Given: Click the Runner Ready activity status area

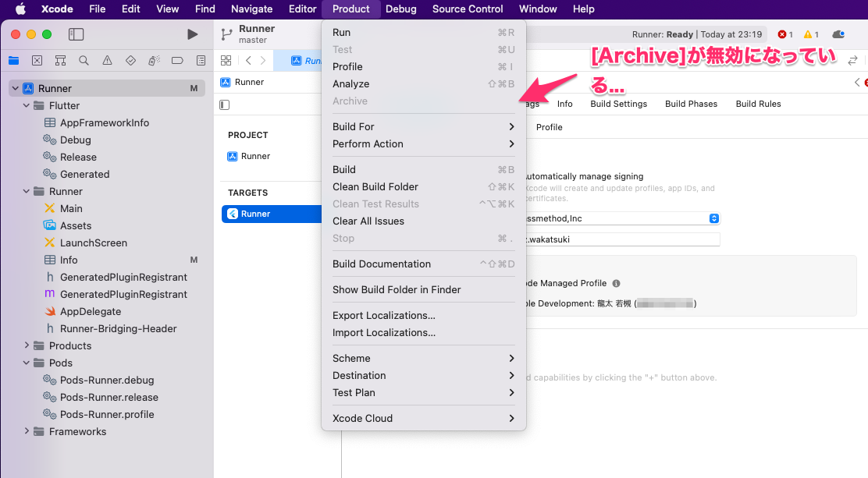Looking at the screenshot, I should [697, 34].
